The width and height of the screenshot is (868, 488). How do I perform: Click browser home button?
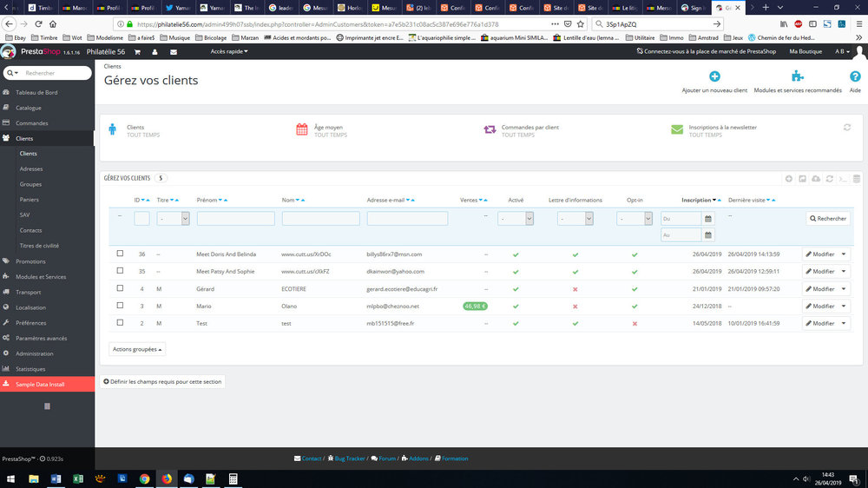[53, 24]
